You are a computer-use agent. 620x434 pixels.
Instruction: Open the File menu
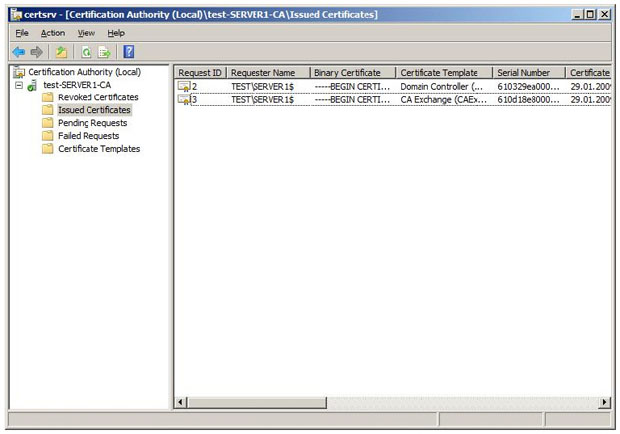[x=22, y=33]
